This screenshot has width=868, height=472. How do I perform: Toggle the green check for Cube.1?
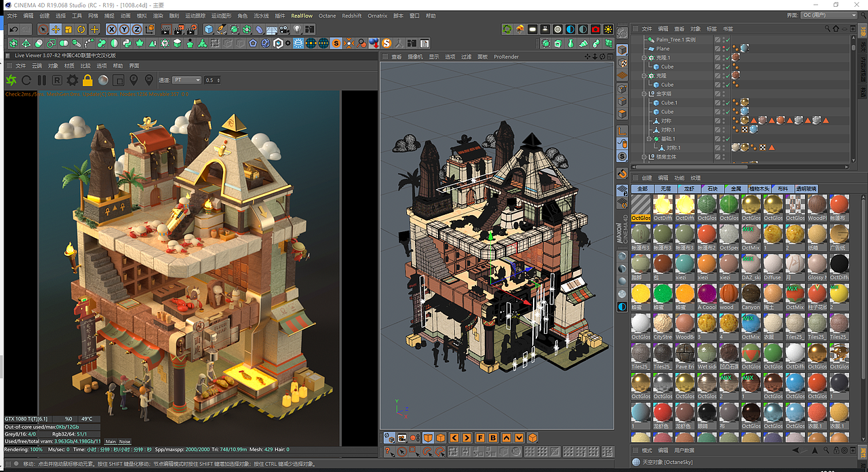[x=727, y=102]
